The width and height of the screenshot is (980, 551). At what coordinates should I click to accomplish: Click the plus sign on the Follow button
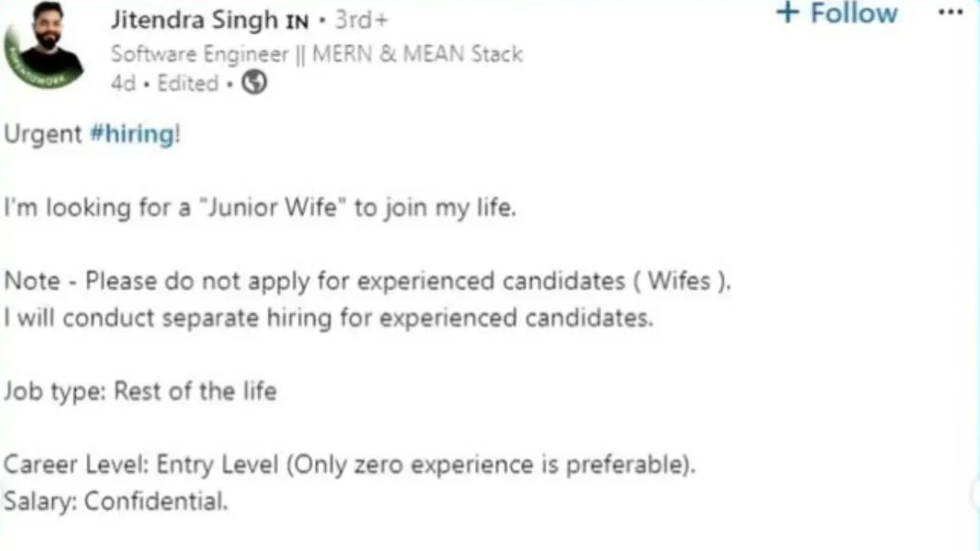[x=787, y=13]
